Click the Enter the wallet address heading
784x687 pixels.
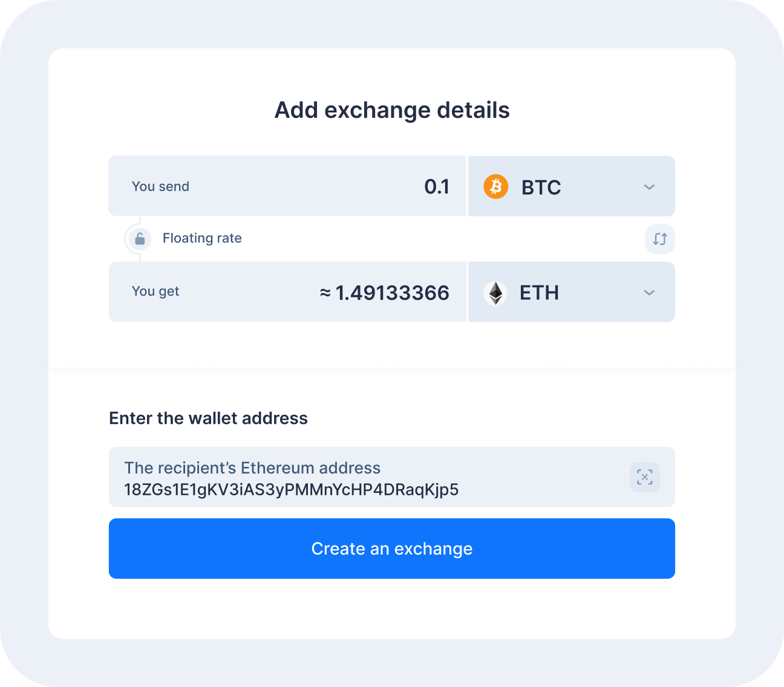click(208, 418)
